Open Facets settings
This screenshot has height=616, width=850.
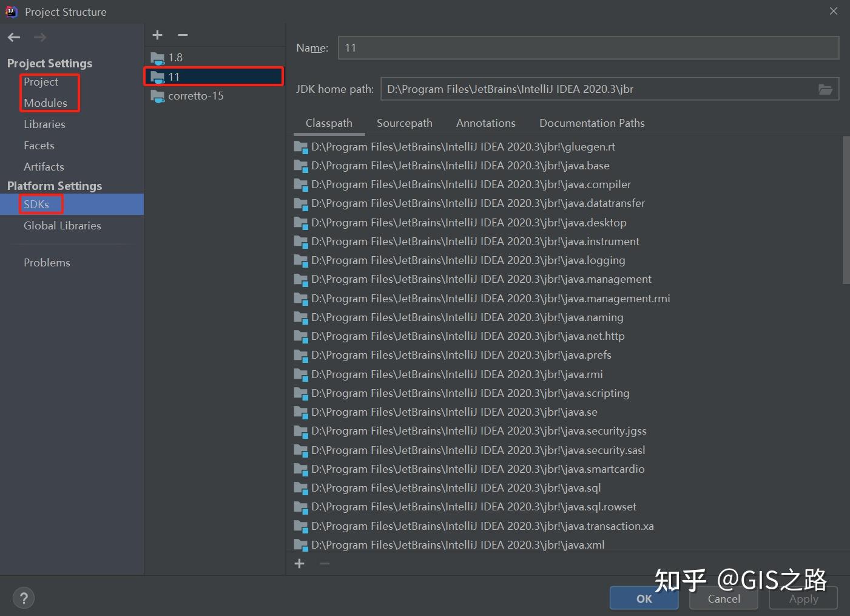[x=39, y=146]
